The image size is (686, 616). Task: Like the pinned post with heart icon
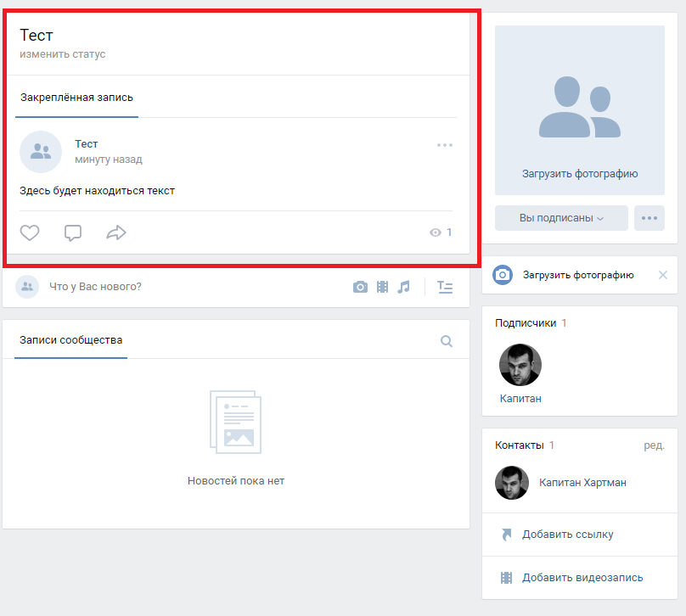point(30,232)
